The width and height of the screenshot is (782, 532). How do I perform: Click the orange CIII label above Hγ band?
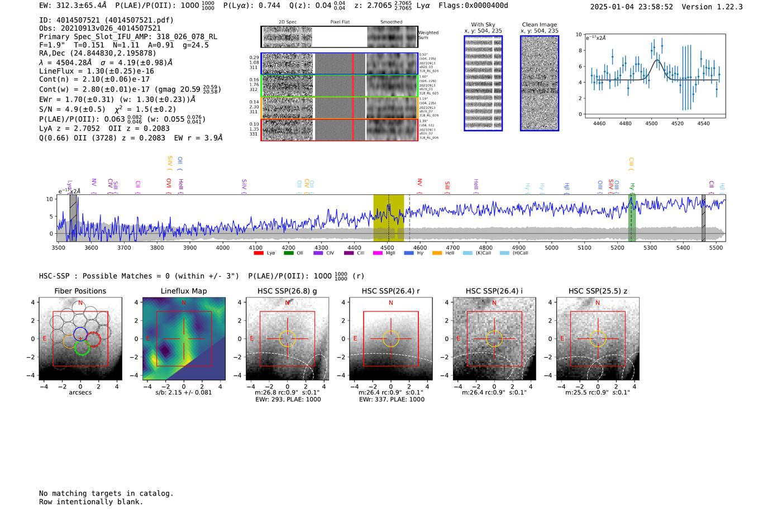631,163
